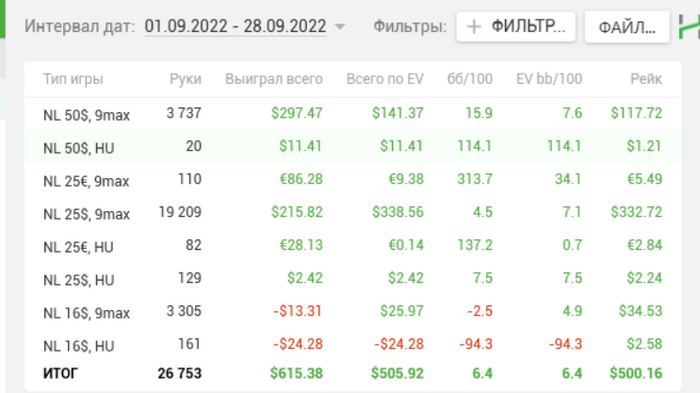Select the NL 25€, 9max row
Viewport: 700px width, 393px height.
tap(353, 180)
